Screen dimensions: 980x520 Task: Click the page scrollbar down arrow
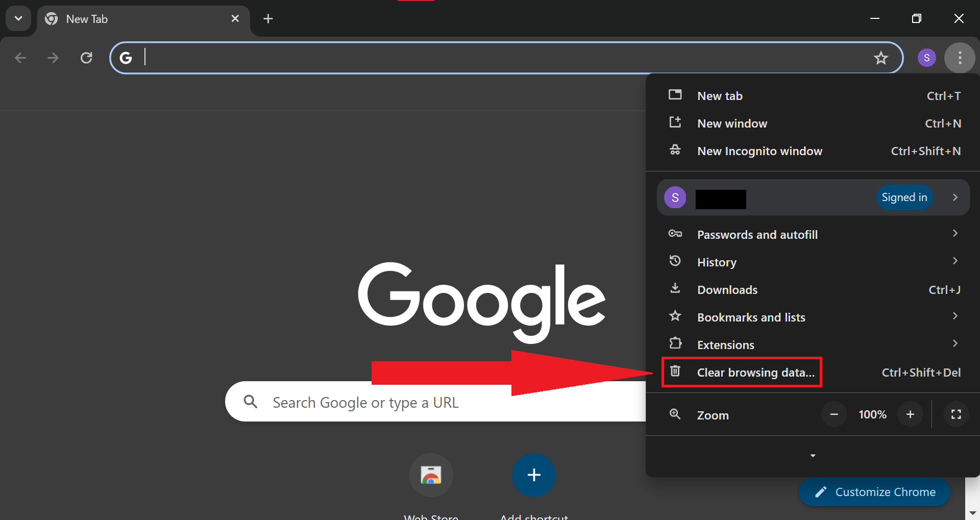[972, 513]
